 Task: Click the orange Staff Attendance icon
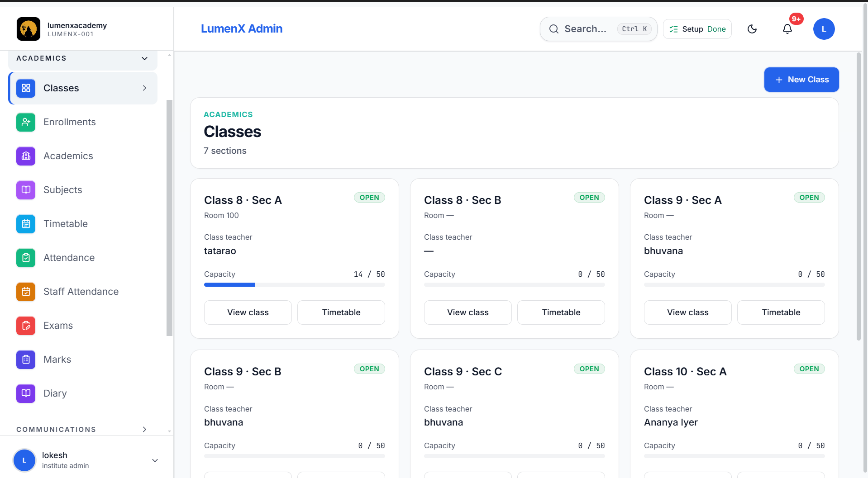[26, 292]
